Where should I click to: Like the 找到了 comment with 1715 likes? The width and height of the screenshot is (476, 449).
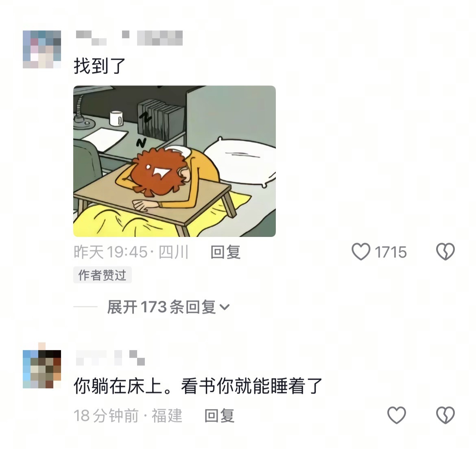[x=361, y=252]
